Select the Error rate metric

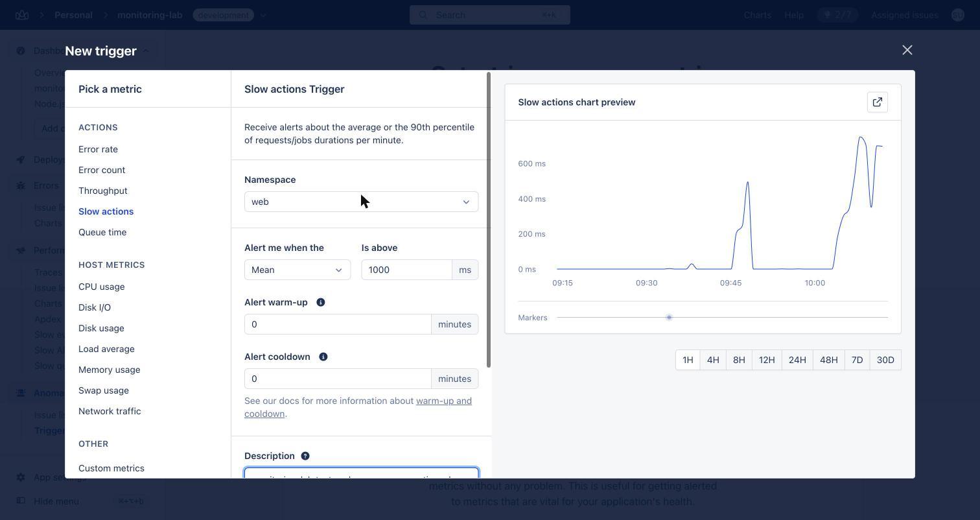[x=98, y=149]
